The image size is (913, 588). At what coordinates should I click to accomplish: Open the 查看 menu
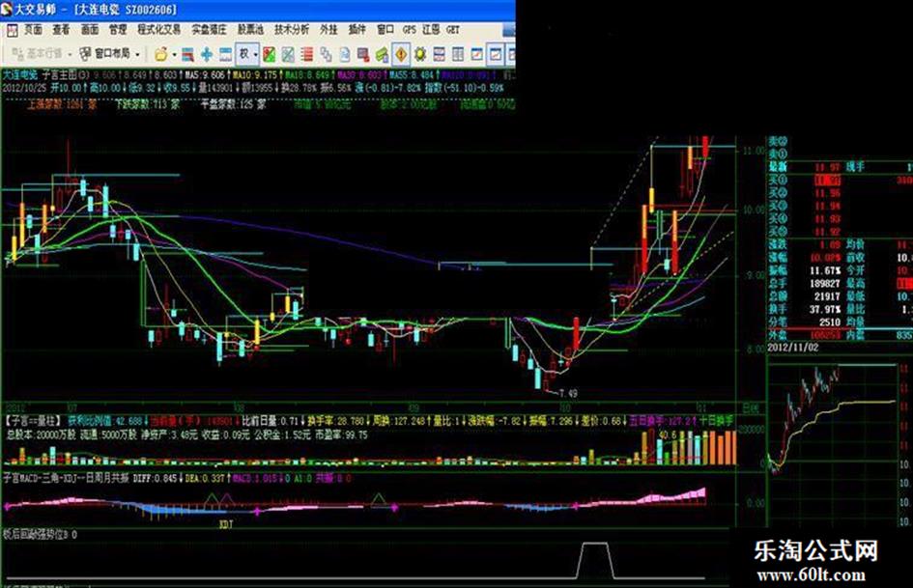[x=61, y=30]
